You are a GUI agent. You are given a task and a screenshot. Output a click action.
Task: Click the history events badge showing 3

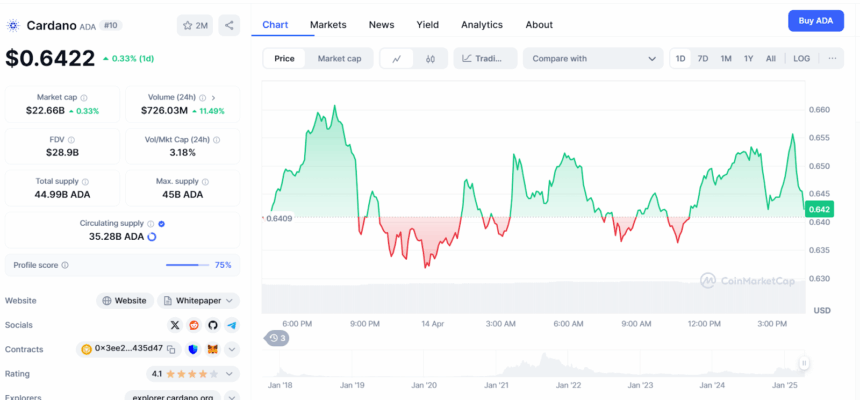(276, 338)
